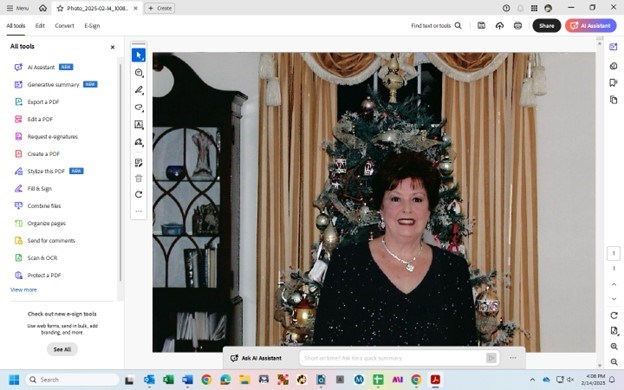Screen dimensions: 624x390
Task: Click the print icon
Action: 518,25
